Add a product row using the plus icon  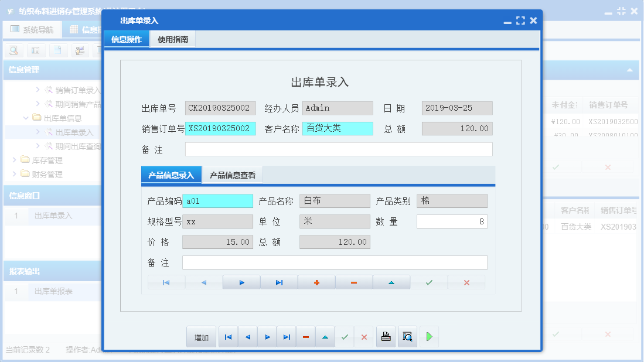[316, 282]
